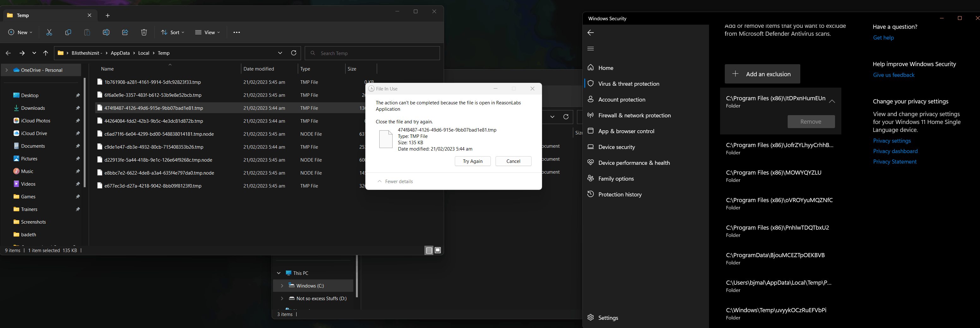980x328 pixels.
Task: Open Device performance & health
Action: click(x=634, y=163)
